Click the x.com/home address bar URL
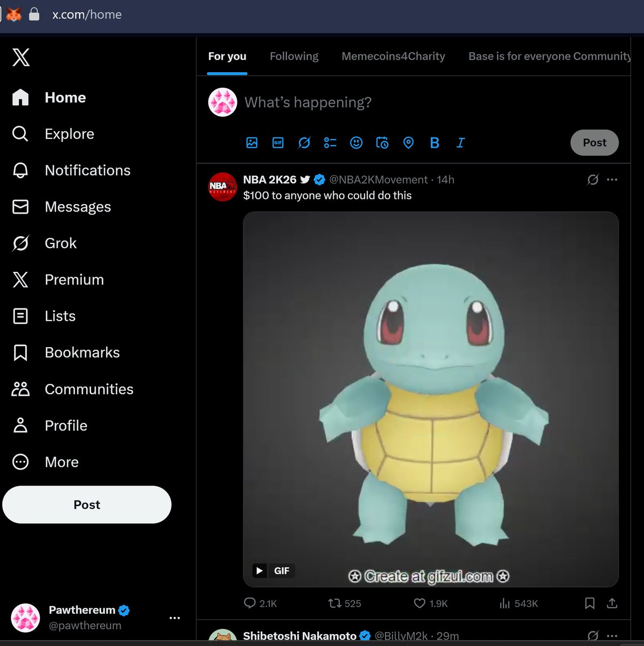Screen dimensions: 644x646 click(87, 15)
